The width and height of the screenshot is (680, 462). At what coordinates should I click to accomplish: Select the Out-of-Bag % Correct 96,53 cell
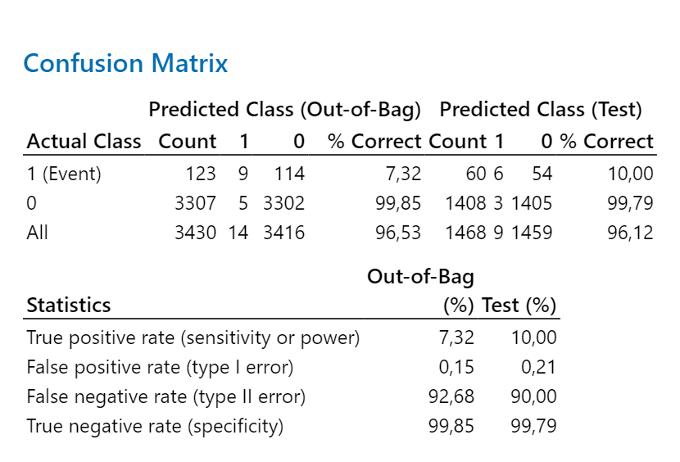398,233
